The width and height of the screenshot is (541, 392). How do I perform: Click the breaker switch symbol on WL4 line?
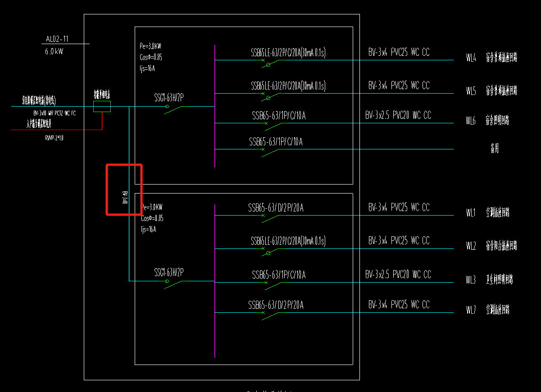tap(271, 64)
